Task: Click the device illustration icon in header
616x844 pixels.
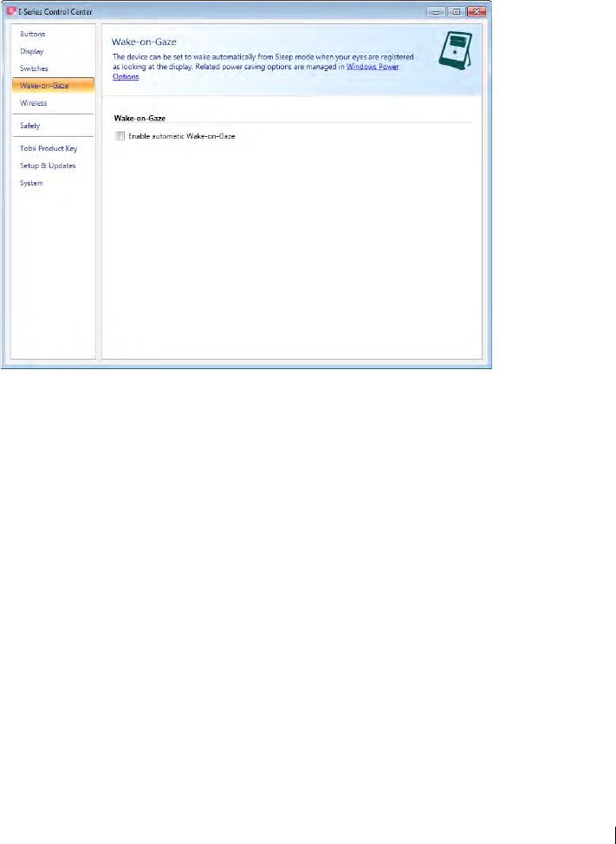Action: point(457,50)
